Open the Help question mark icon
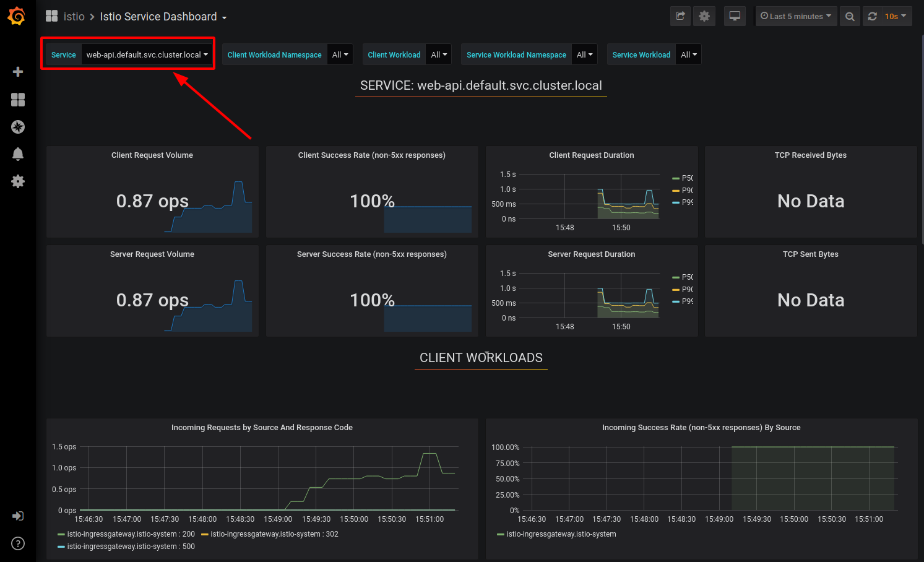 pos(18,543)
